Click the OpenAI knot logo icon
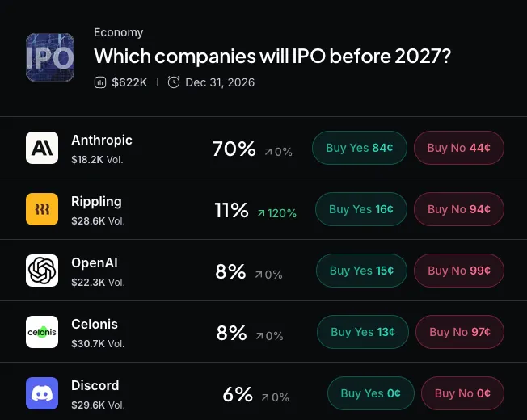 tap(42, 271)
